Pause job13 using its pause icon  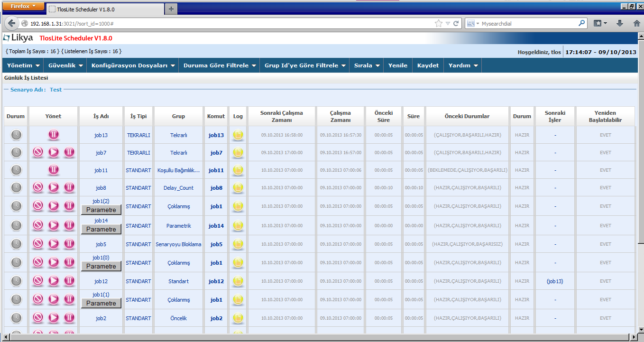[54, 135]
